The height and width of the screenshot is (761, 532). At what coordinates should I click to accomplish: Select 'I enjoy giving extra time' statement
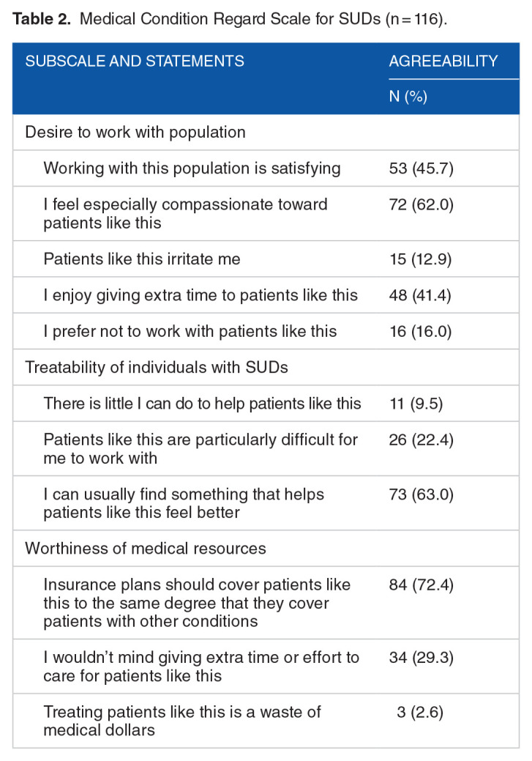pyautogui.click(x=201, y=294)
